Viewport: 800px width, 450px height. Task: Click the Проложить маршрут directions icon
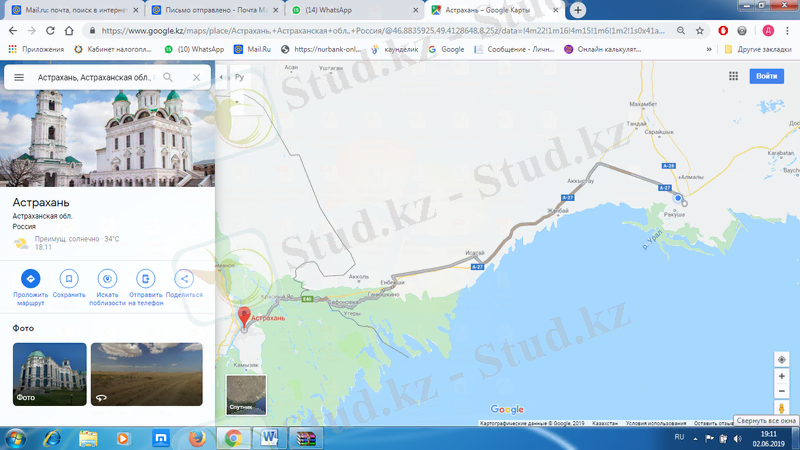31,279
